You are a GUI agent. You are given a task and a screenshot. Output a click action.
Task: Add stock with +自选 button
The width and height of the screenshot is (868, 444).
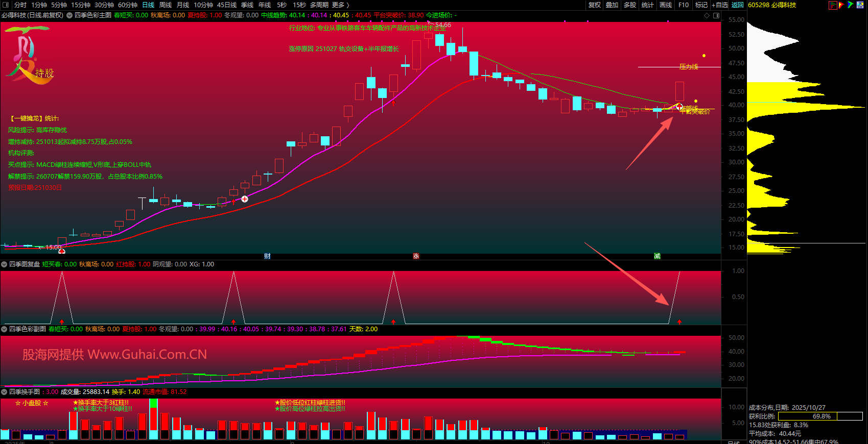tap(720, 5)
